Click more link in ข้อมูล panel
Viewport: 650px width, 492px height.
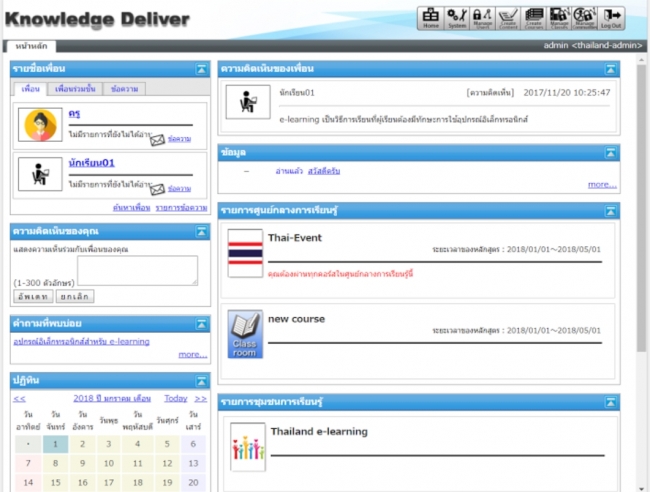pyautogui.click(x=602, y=184)
